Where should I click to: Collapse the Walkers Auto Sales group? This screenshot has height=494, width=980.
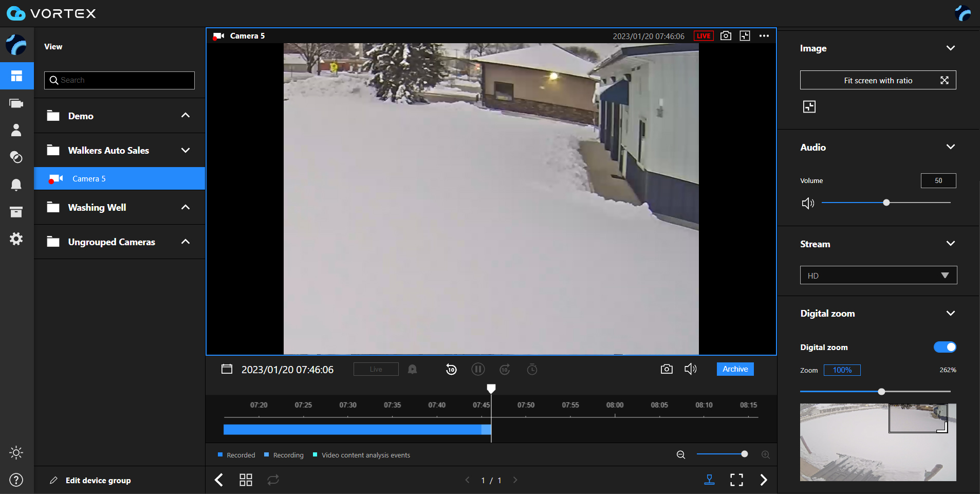(x=186, y=151)
